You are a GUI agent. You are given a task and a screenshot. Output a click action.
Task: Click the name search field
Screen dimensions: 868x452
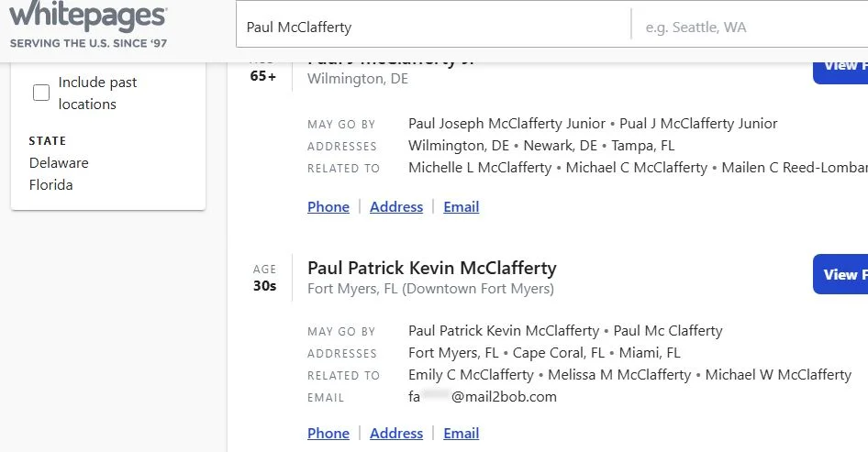(x=433, y=28)
